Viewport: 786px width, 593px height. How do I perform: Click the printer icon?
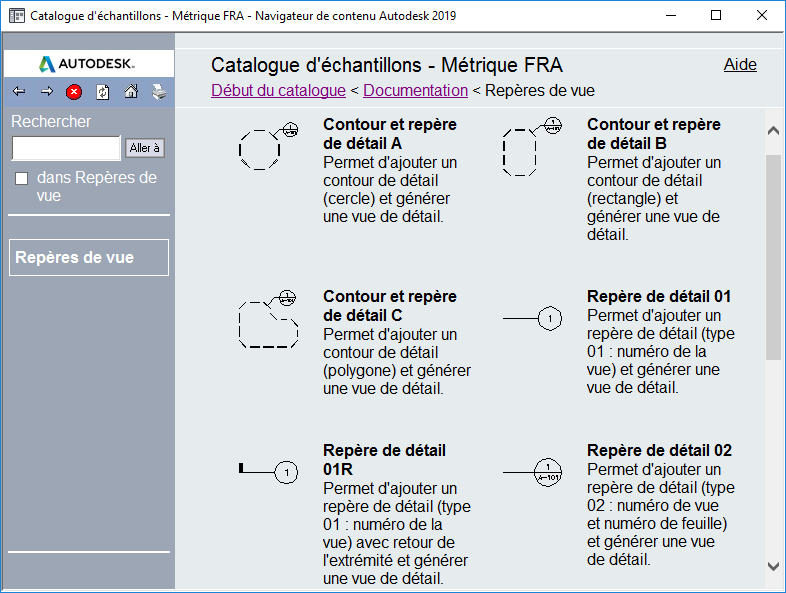click(x=158, y=92)
